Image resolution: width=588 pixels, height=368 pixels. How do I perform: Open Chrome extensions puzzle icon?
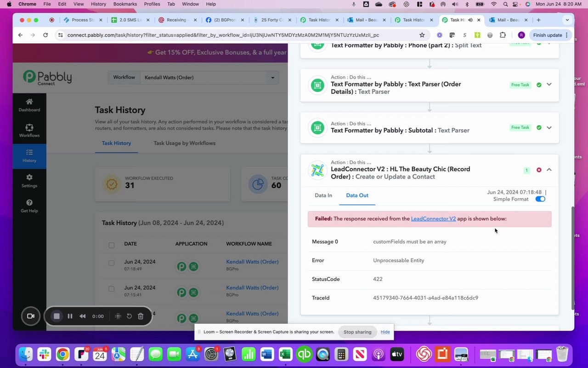click(503, 35)
